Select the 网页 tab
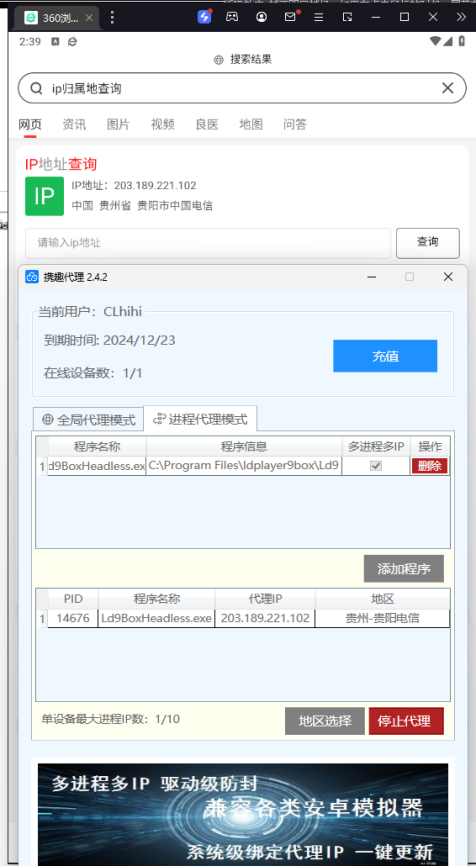 pyautogui.click(x=30, y=124)
